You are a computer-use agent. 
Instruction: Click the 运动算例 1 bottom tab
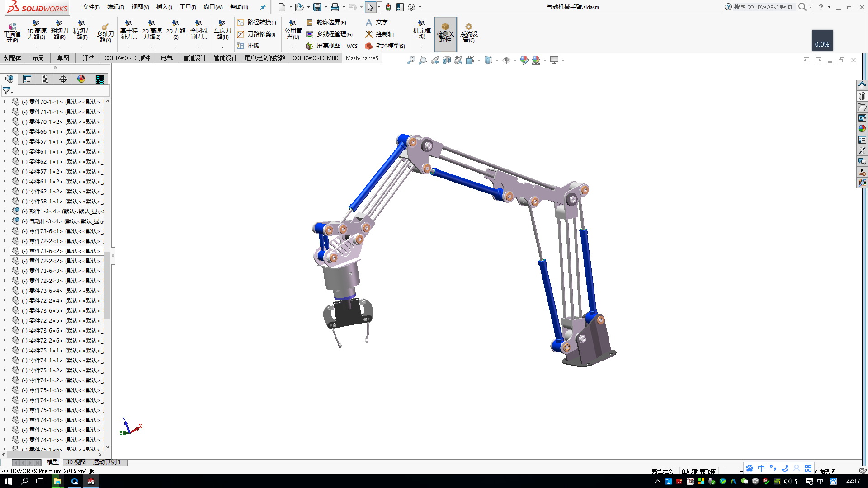coord(107,462)
